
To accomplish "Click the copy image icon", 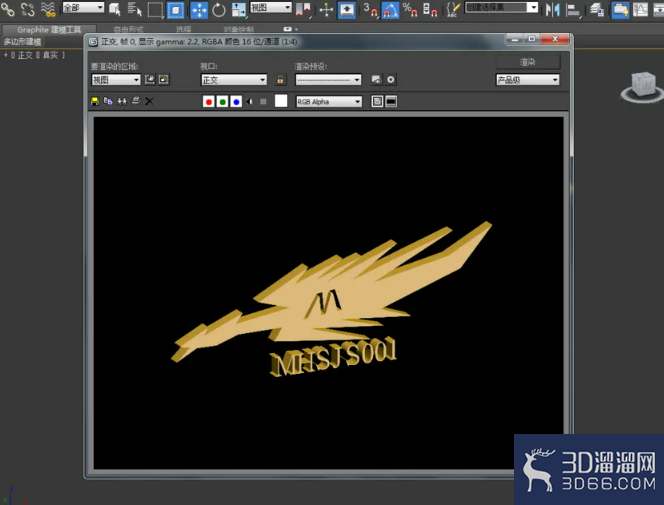I will tap(108, 101).
